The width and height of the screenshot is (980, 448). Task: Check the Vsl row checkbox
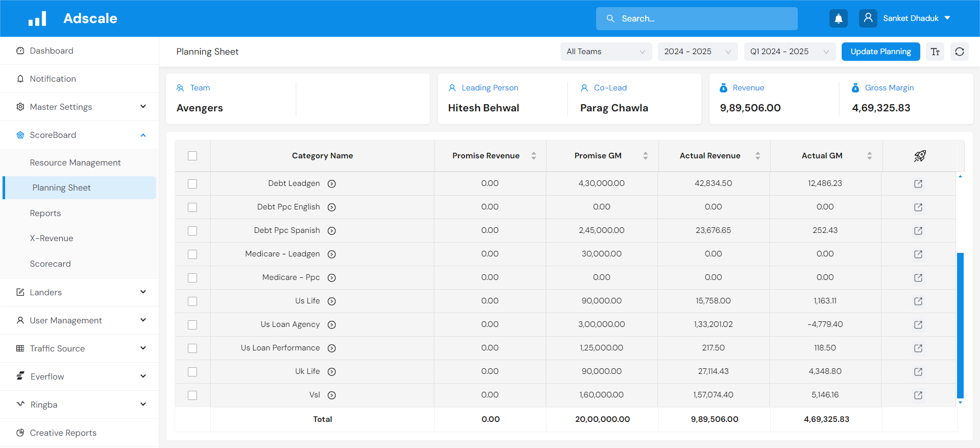click(192, 395)
